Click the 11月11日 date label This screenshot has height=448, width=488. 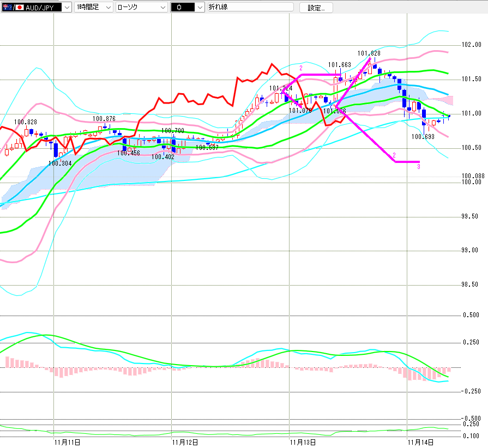coord(68,441)
